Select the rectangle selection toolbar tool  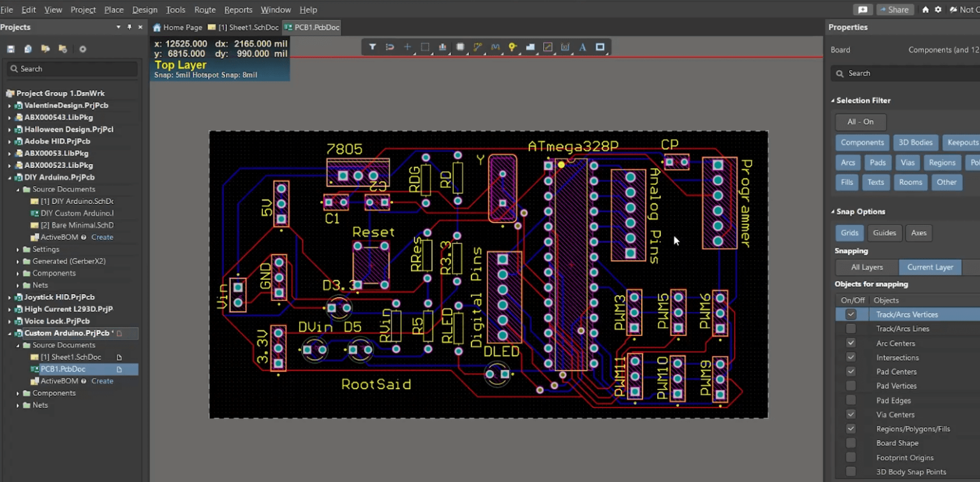424,47
